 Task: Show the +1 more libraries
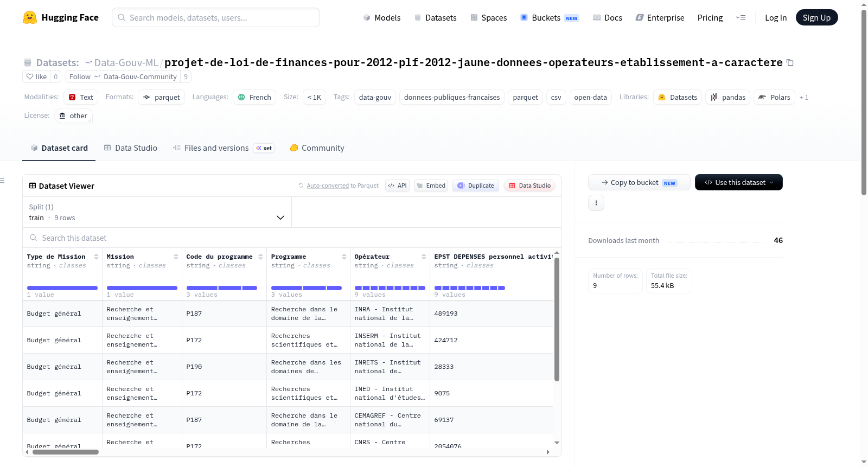804,98
